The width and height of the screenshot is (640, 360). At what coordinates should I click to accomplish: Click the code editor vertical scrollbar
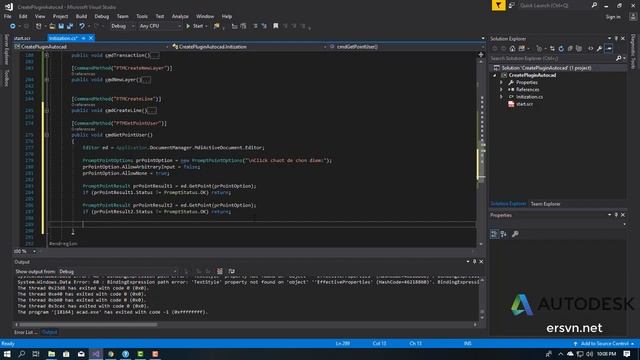(481, 149)
